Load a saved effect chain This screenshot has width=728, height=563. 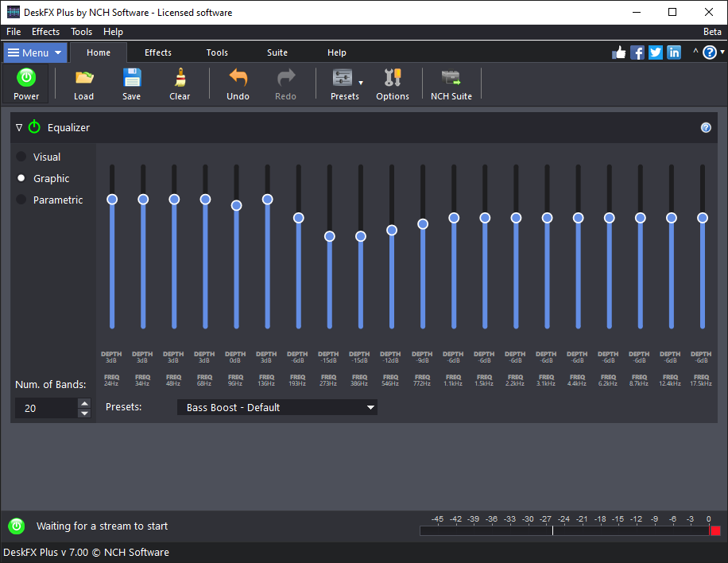click(x=83, y=84)
